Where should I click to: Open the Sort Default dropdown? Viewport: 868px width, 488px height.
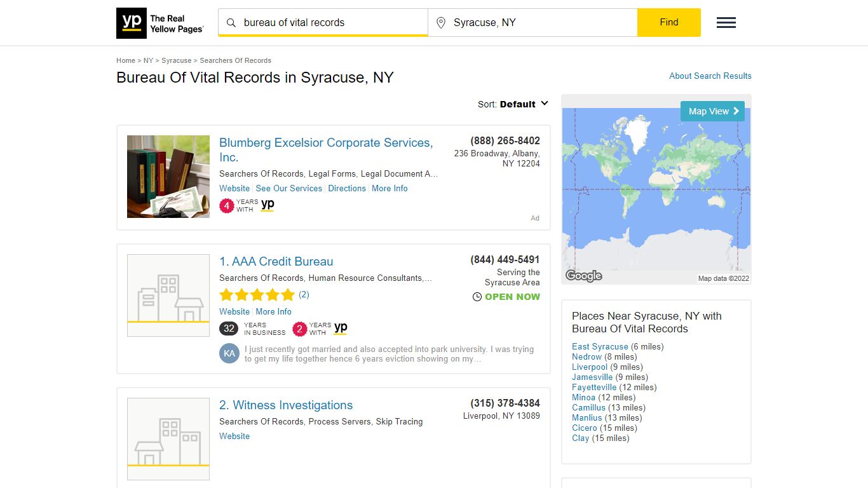513,104
